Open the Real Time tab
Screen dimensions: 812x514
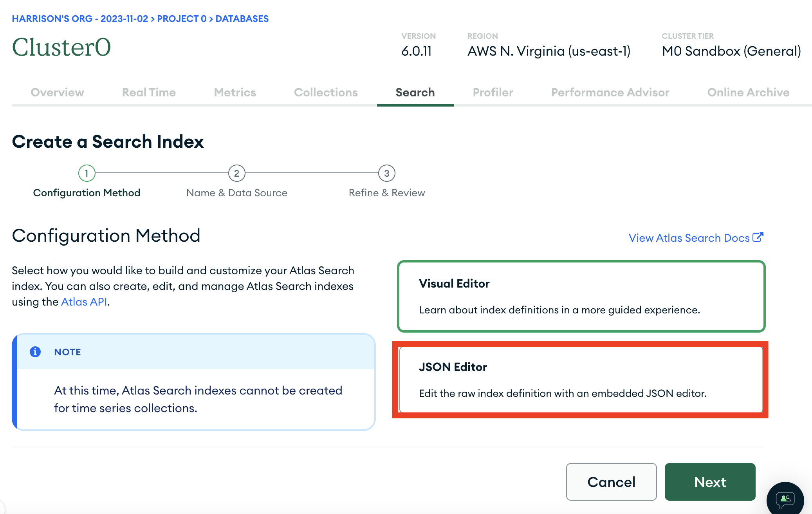pos(149,92)
